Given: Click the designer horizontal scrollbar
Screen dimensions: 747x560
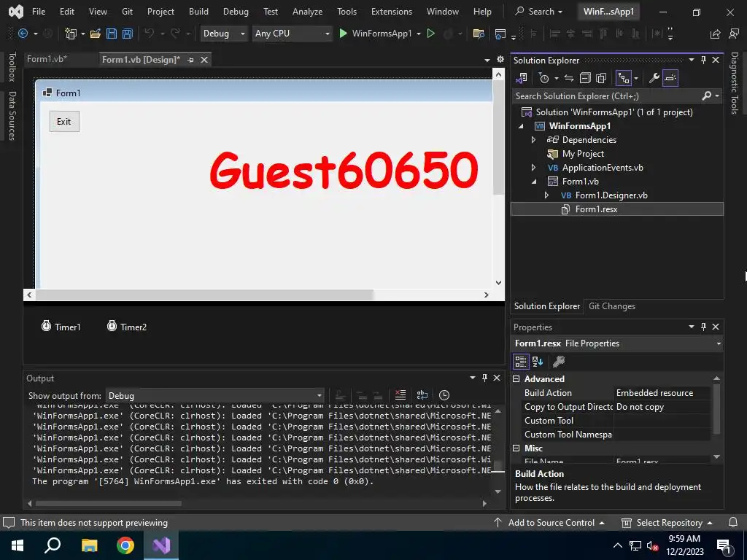Looking at the screenshot, I should [205, 295].
